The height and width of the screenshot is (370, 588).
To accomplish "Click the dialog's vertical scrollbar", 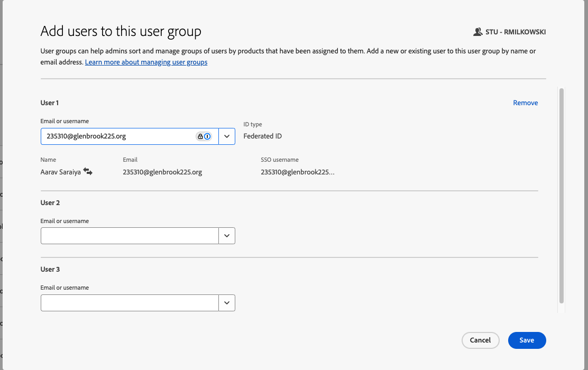I will 562,196.
